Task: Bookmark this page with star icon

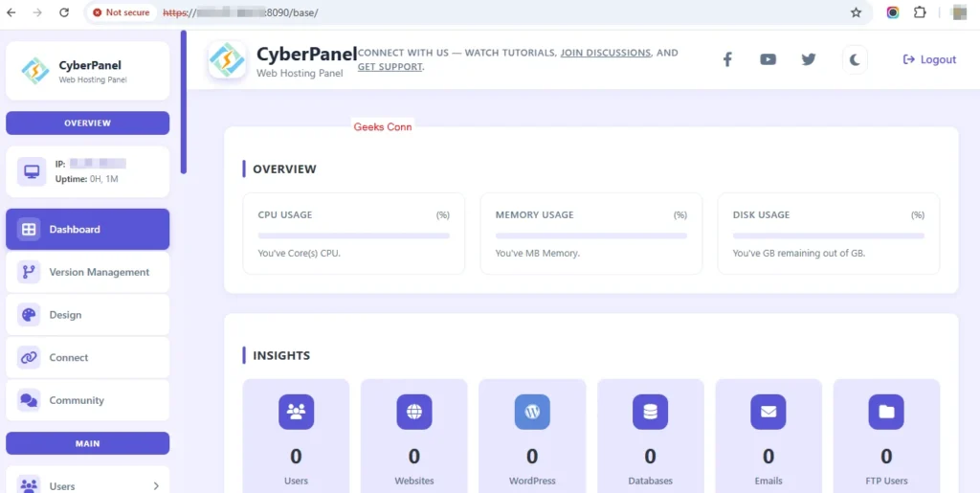Action: tap(857, 12)
